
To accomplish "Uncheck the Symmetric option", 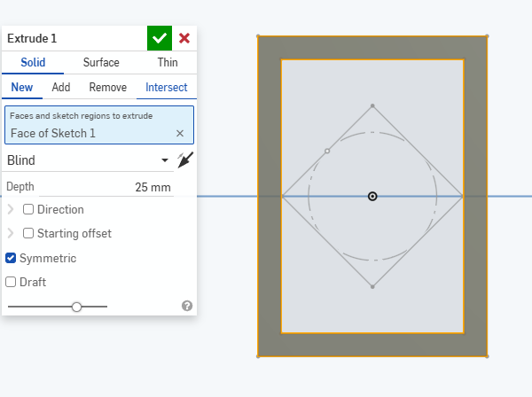I will pyautogui.click(x=11, y=258).
